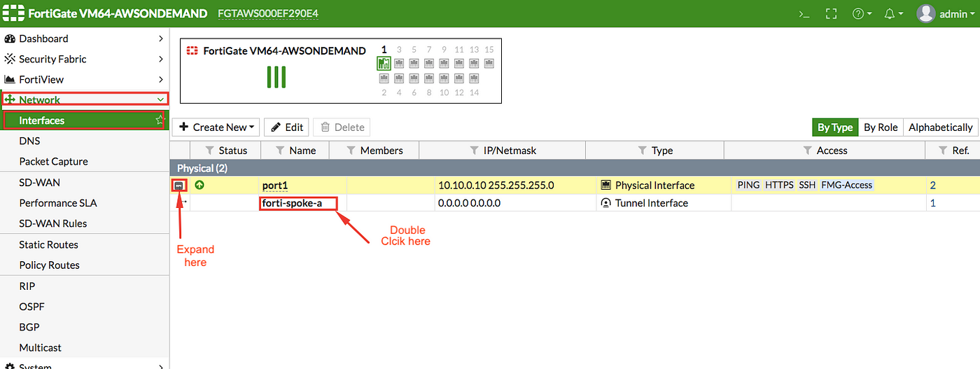Viewport: 980px width, 369px height.
Task: Open the CLI console icon
Action: point(804,13)
